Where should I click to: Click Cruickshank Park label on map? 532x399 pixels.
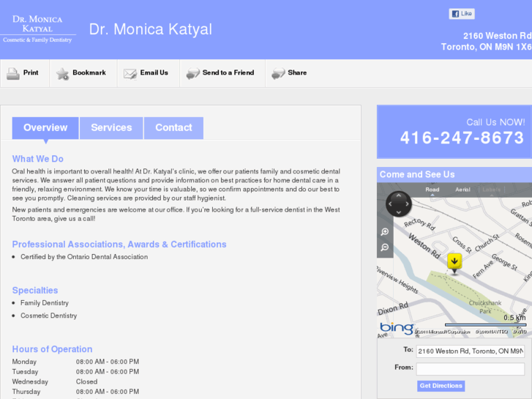[x=485, y=307]
